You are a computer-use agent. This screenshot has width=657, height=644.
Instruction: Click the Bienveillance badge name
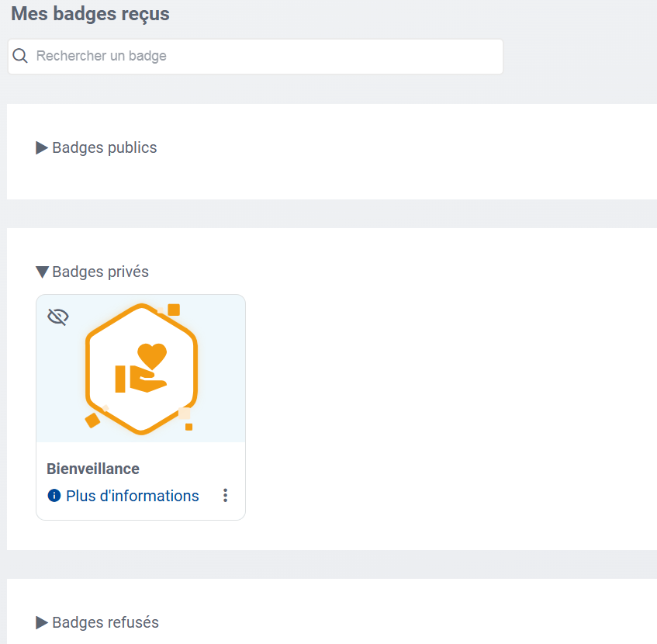point(93,469)
